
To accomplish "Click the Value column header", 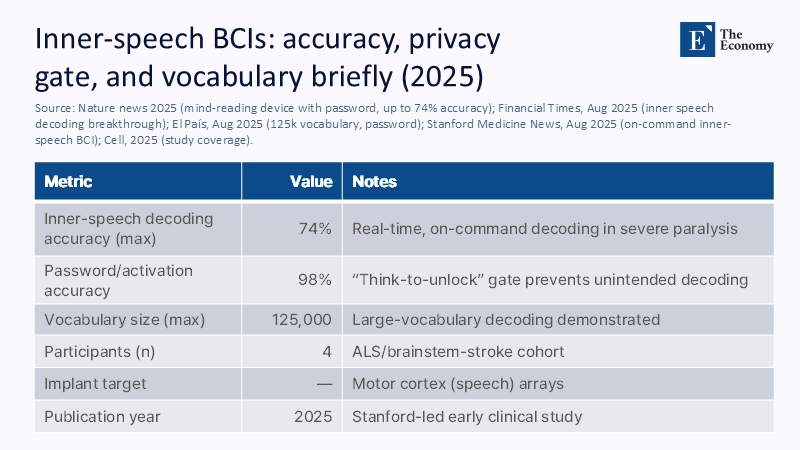I will [310, 182].
